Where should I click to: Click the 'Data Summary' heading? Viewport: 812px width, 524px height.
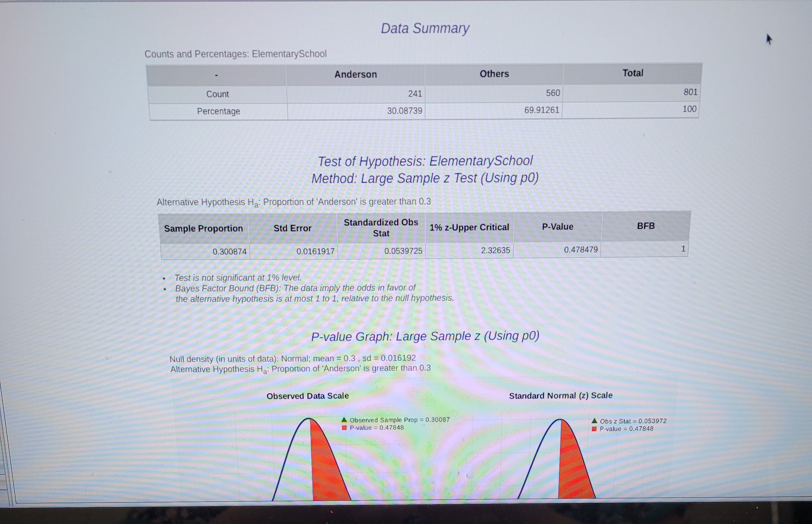tap(425, 28)
